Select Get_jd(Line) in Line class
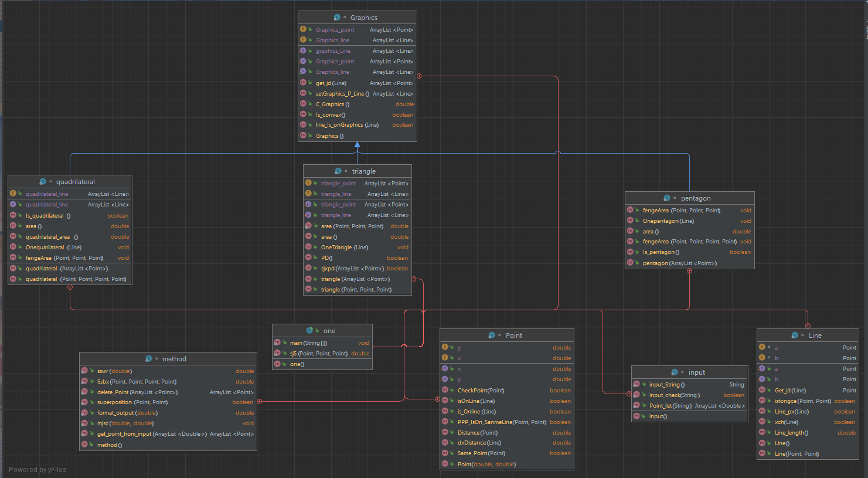Viewport: 868px width, 478px height. [x=790, y=391]
